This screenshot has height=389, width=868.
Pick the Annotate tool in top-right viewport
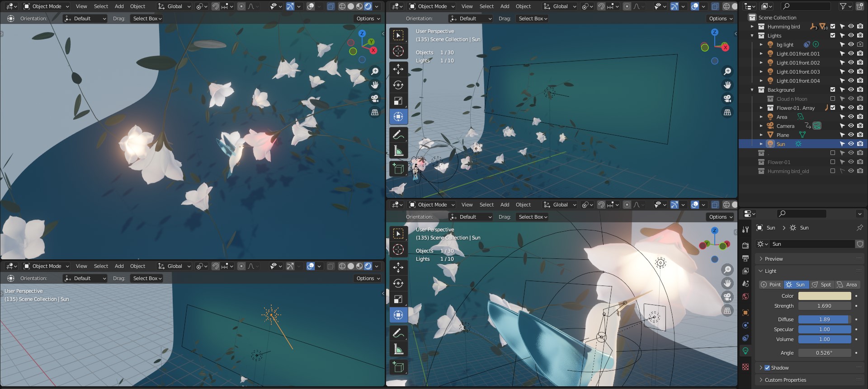[398, 135]
